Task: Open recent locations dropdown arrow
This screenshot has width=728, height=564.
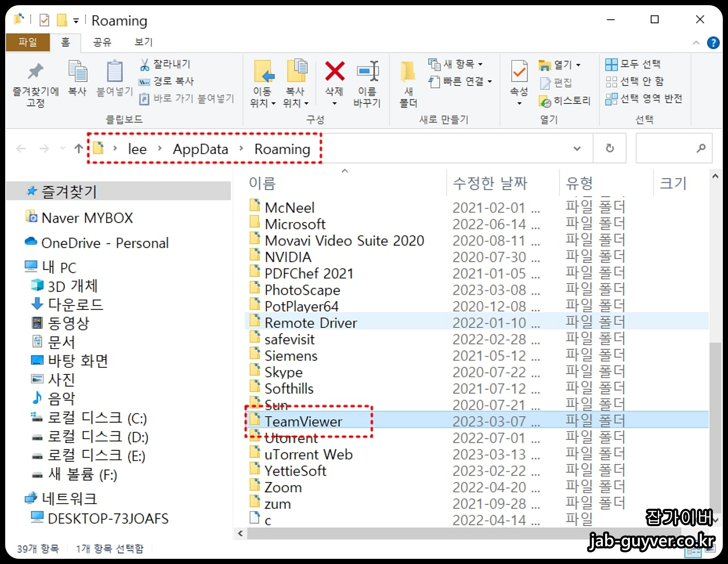Action: click(x=63, y=149)
